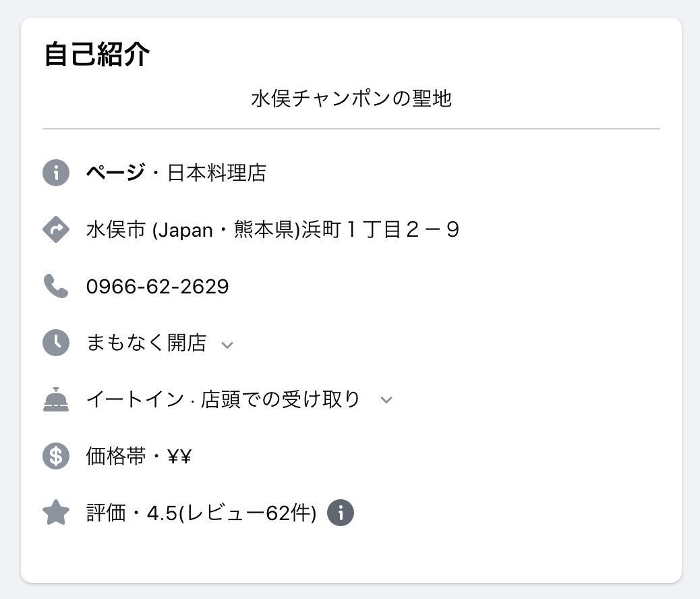Screen dimensions: 700x599
Task: Click the bold ページ label
Action: click(115, 173)
